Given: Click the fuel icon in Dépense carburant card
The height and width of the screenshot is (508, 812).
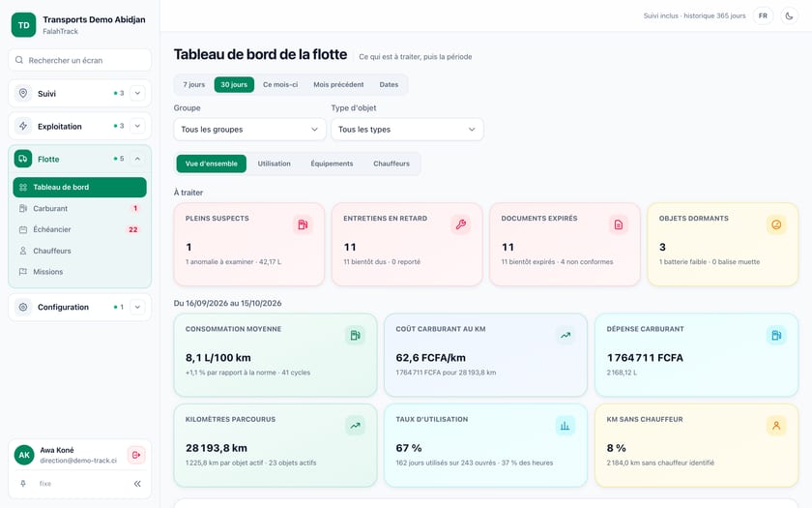Looking at the screenshot, I should point(776,336).
